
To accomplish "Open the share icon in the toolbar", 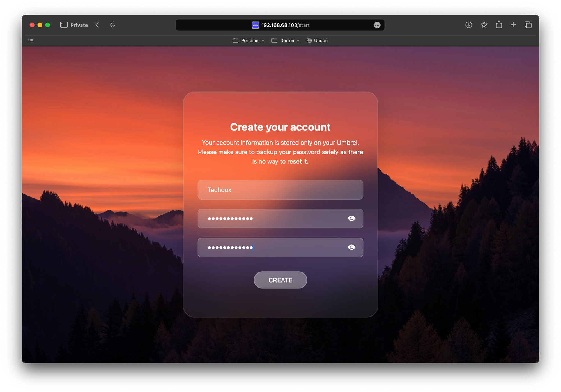I will 499,25.
